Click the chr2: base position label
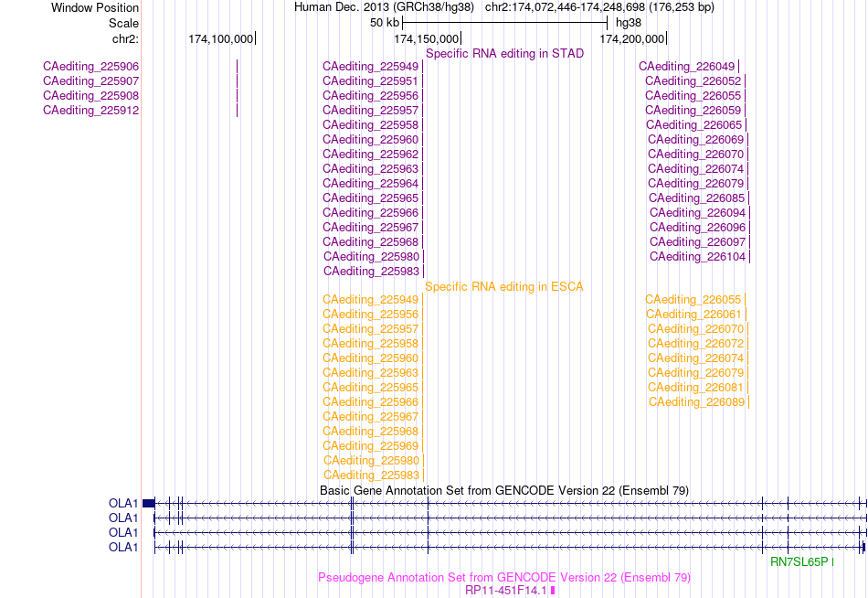 pos(126,38)
